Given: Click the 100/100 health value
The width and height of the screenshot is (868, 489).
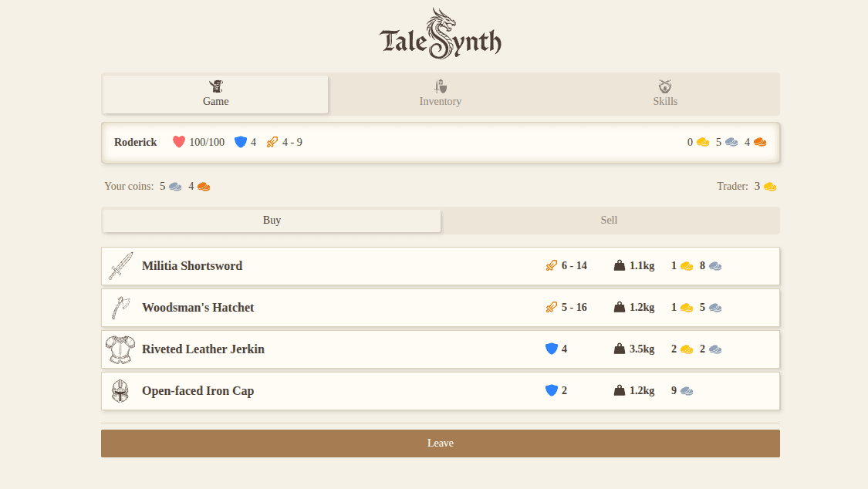Looking at the screenshot, I should click(x=208, y=142).
